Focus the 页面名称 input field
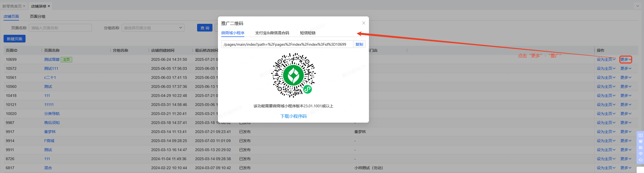This screenshot has height=173, width=644. 60,28
